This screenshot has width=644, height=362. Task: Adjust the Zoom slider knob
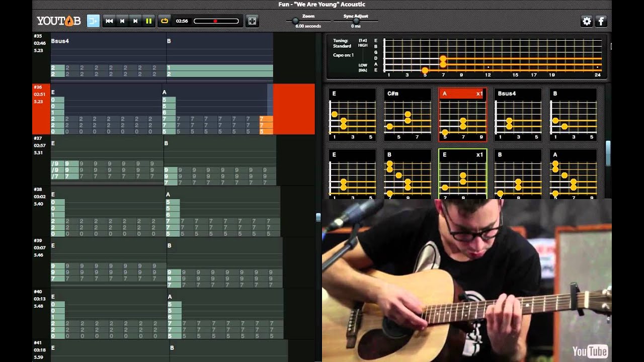295,21
